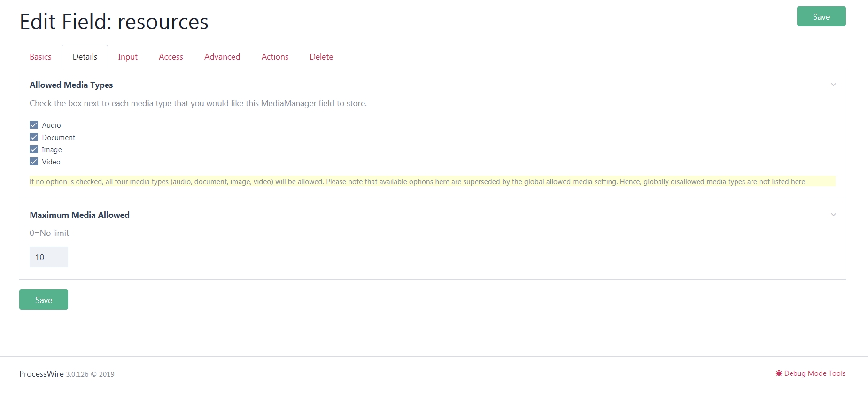Collapse the Maximum Media Allowed section chevron
868x396 pixels.
tap(833, 215)
